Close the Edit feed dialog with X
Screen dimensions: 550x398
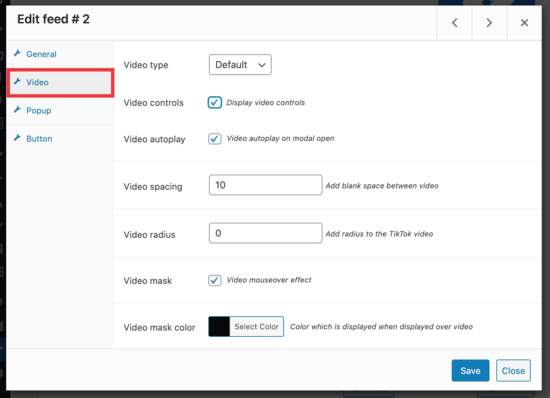(x=524, y=23)
